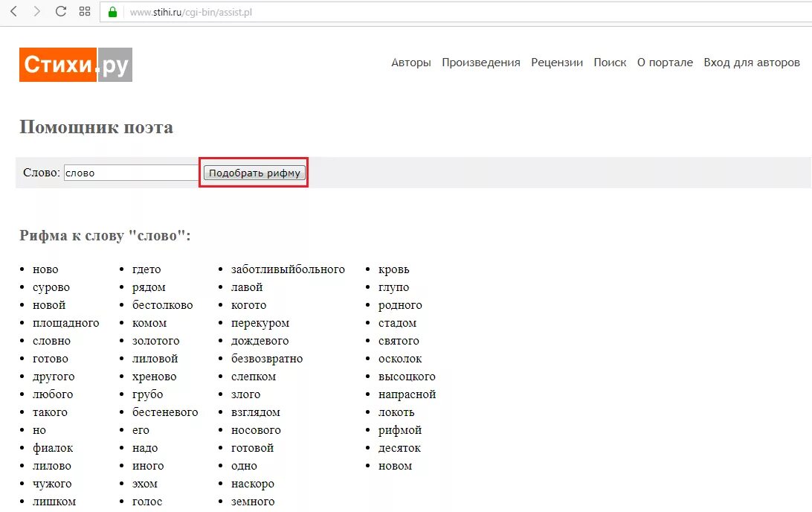
Task: Select rhyme word "голос"
Action: point(147,502)
